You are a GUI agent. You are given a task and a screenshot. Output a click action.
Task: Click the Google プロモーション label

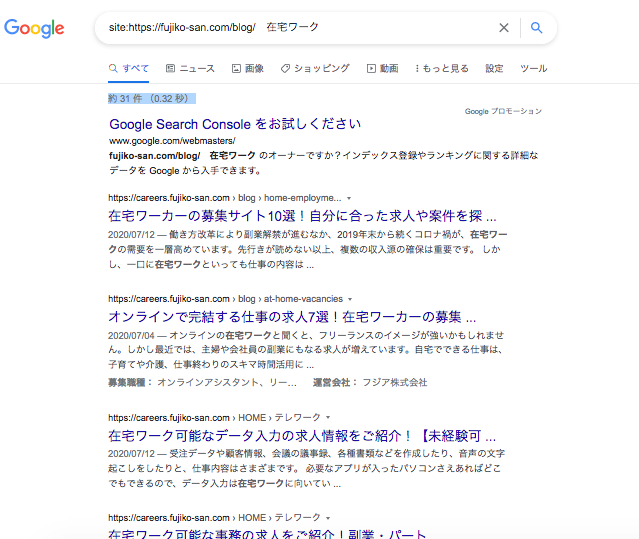pyautogui.click(x=503, y=111)
